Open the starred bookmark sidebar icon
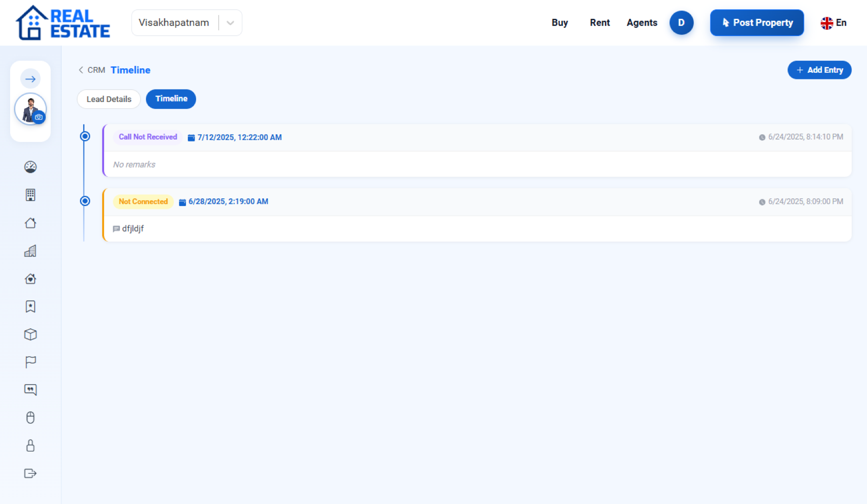The image size is (867, 504). [x=30, y=307]
